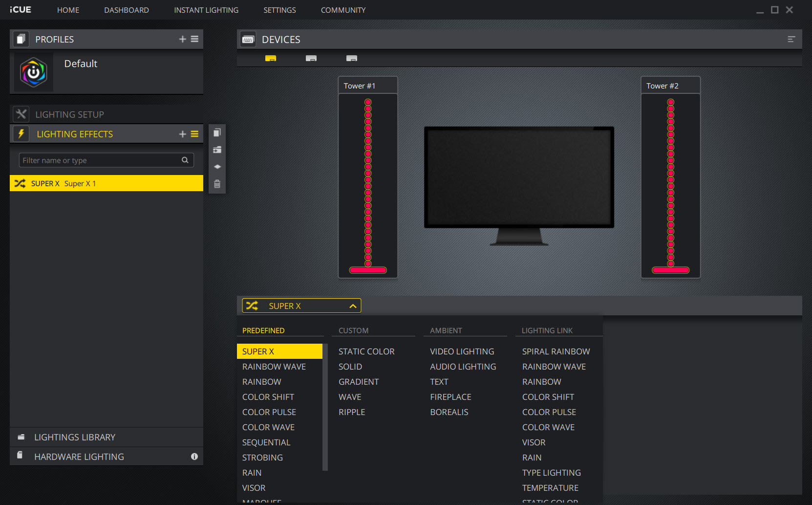The height and width of the screenshot is (505, 812).
Task: Click the Profiles panel icon
Action: (21, 39)
